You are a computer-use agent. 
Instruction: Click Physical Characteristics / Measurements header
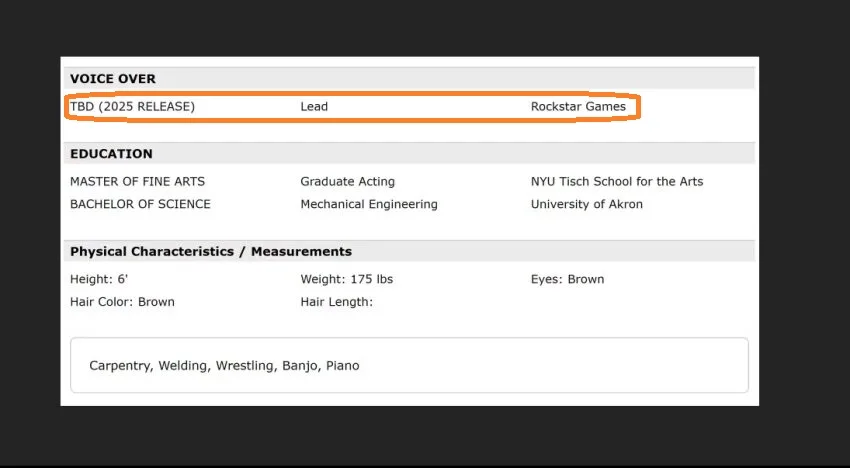tap(210, 252)
